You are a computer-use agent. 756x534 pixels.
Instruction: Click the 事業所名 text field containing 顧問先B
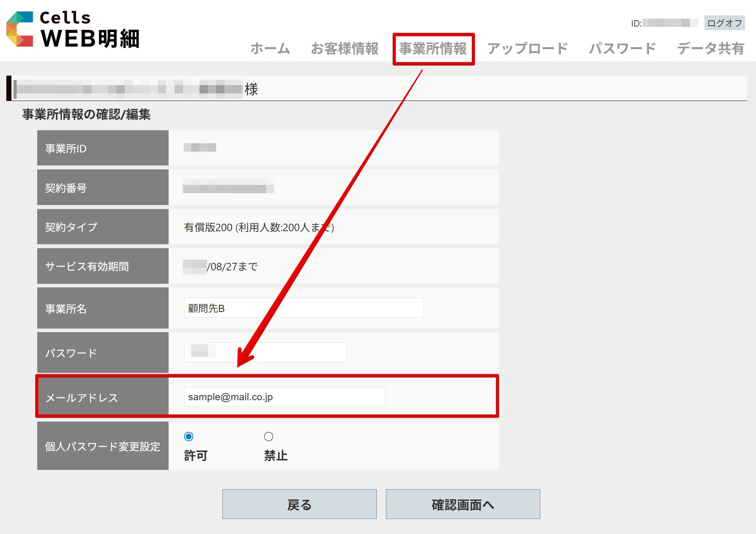click(304, 308)
